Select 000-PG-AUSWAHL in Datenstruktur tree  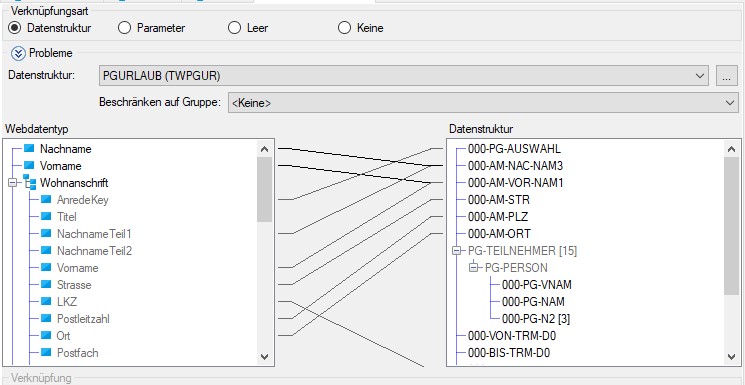click(514, 149)
